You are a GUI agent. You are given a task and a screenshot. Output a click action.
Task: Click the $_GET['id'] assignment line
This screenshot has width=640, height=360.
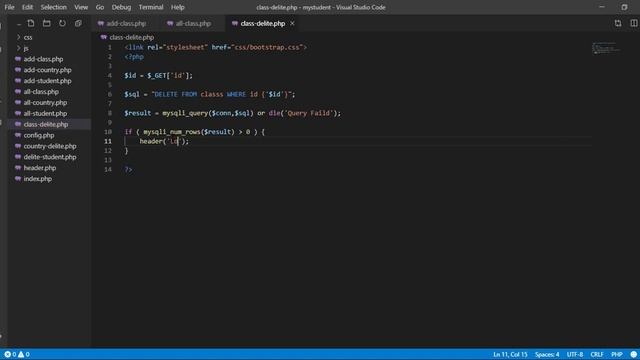tap(158, 76)
